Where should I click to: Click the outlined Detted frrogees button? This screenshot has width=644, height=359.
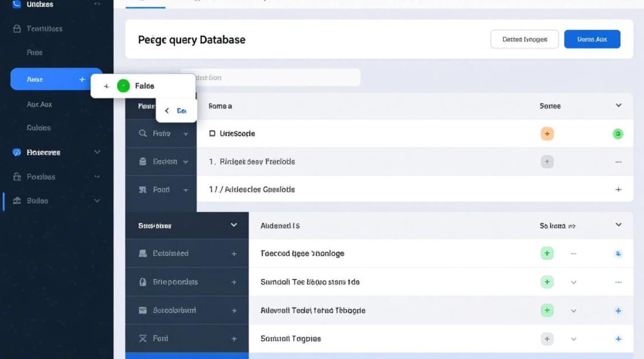[524, 39]
